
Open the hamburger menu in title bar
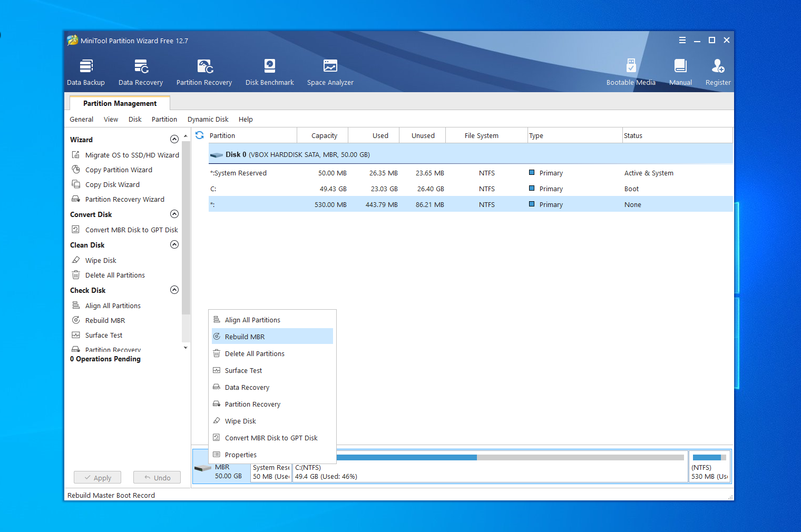[x=682, y=40]
